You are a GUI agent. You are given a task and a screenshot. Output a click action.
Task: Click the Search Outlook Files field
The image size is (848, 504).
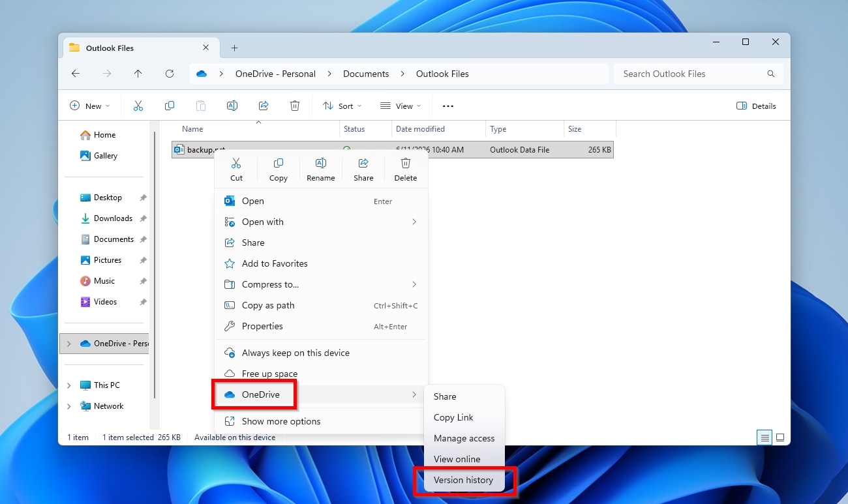(698, 74)
